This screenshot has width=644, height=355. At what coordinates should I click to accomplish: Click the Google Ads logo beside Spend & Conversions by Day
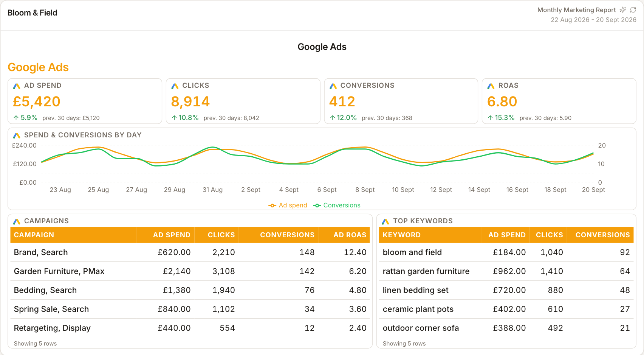[17, 135]
